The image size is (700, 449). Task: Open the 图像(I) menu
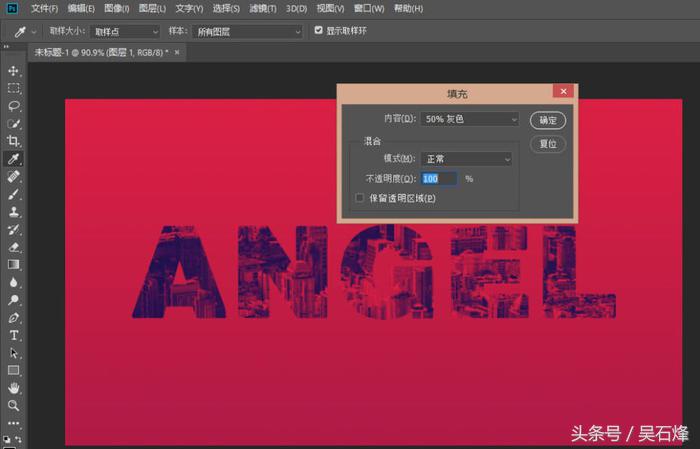click(117, 8)
